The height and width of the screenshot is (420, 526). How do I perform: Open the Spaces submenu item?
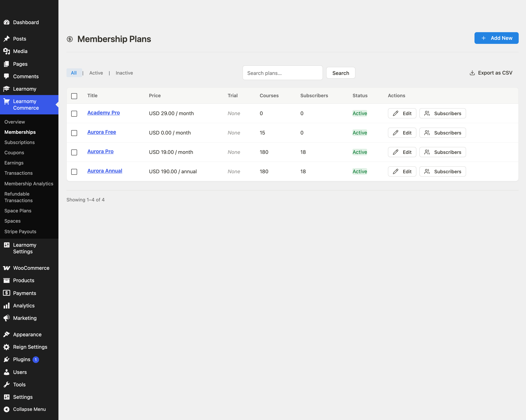[12, 221]
